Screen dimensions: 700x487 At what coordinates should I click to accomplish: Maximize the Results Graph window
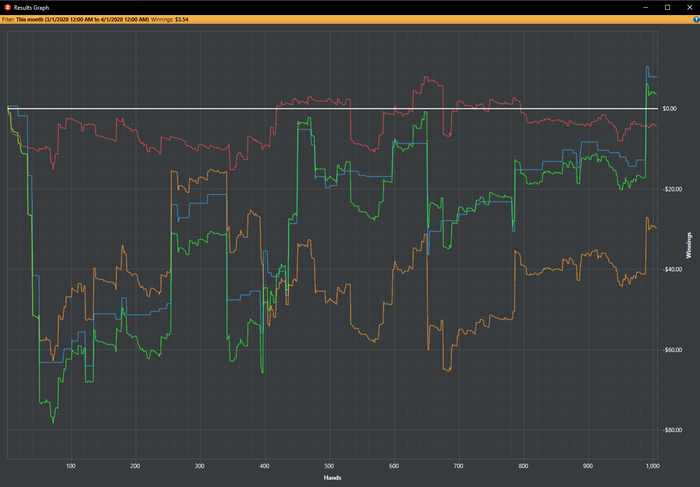(667, 7)
